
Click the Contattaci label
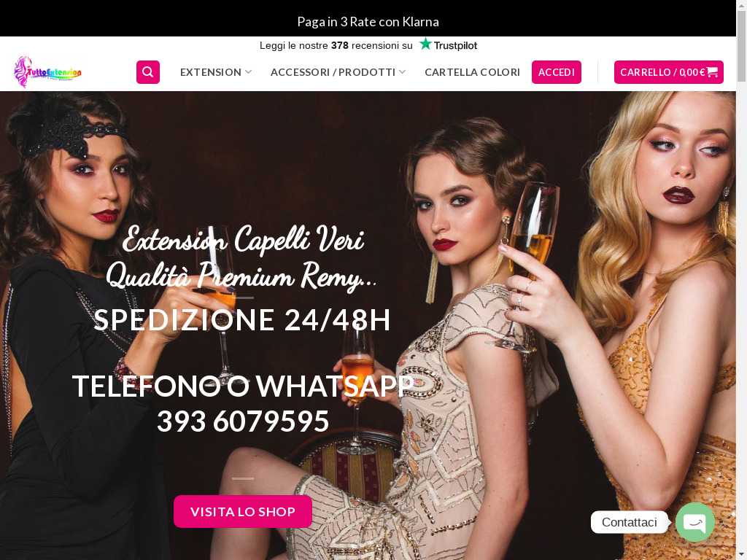629,522
